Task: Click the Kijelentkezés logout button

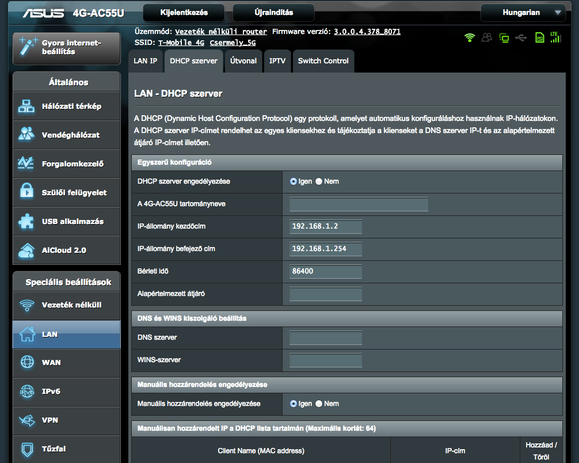Action: pyautogui.click(x=184, y=13)
